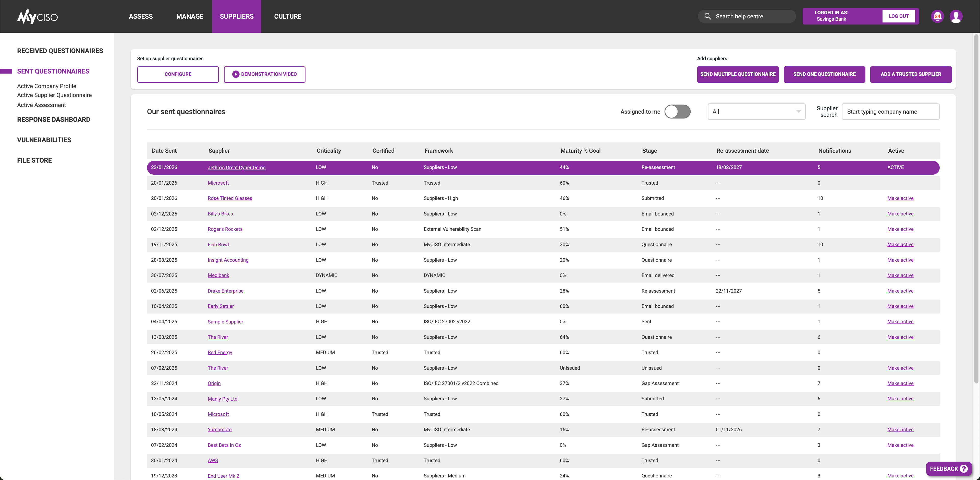Click Active Company Profile link
The width and height of the screenshot is (980, 480).
click(x=46, y=86)
